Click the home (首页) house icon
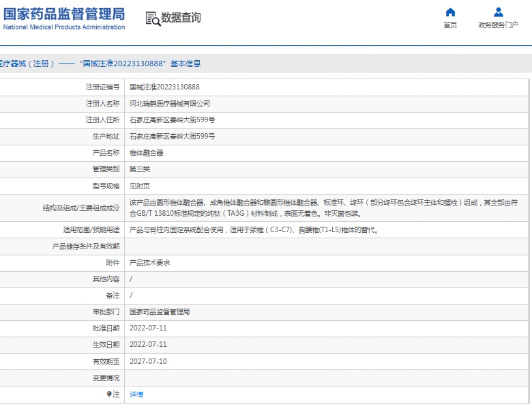Screen dimensions: 532x409 (450, 12)
